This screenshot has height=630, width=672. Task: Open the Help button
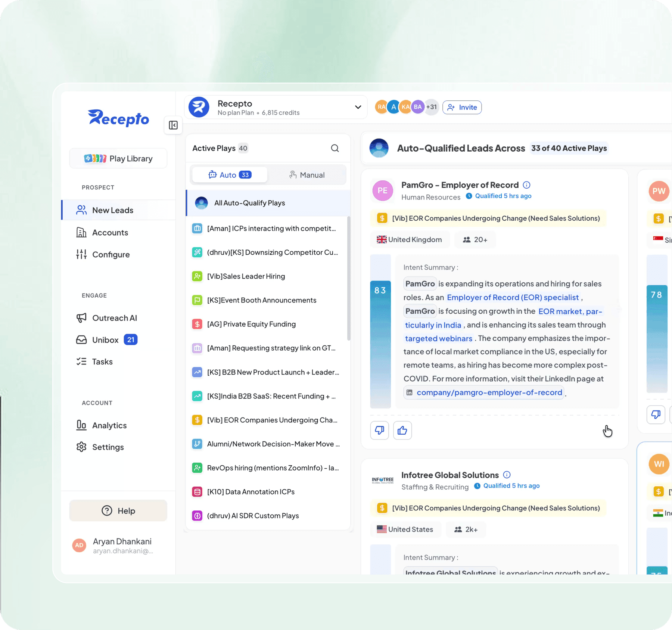118,510
